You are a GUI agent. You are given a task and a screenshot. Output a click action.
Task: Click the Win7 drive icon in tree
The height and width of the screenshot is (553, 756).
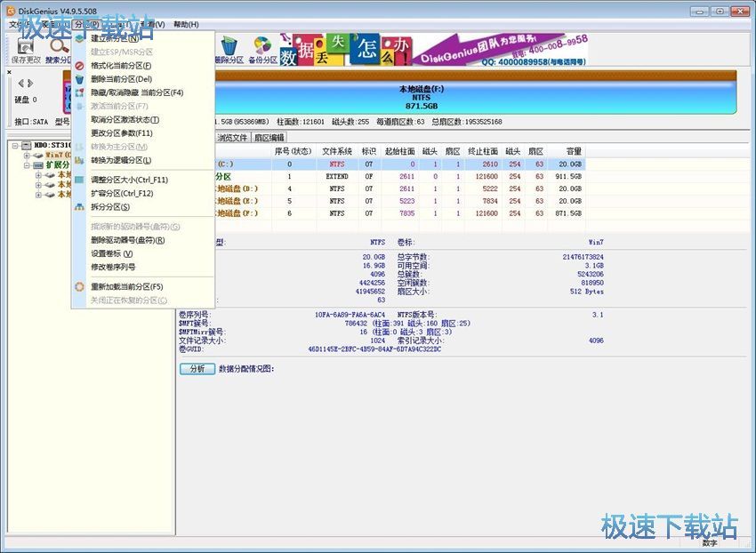tap(38, 156)
